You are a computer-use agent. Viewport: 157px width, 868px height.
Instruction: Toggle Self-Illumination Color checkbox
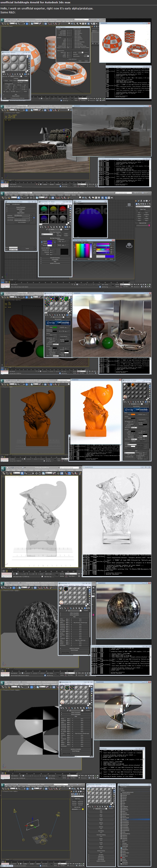[58, 242]
